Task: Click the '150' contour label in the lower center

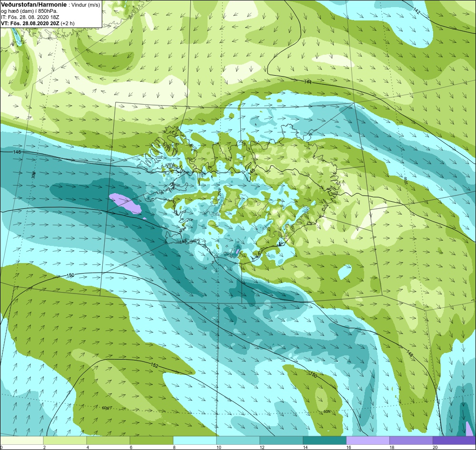Action: click(314, 375)
